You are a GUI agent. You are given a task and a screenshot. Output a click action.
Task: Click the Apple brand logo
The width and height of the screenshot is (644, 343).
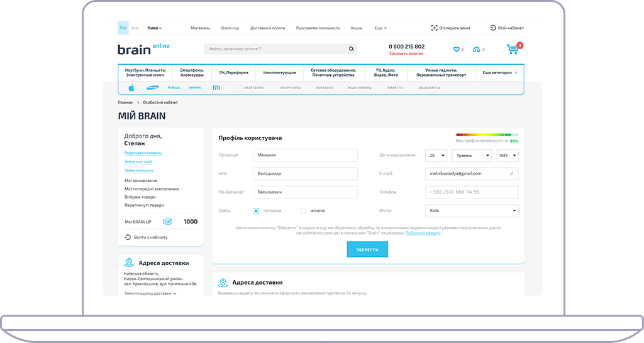131,88
